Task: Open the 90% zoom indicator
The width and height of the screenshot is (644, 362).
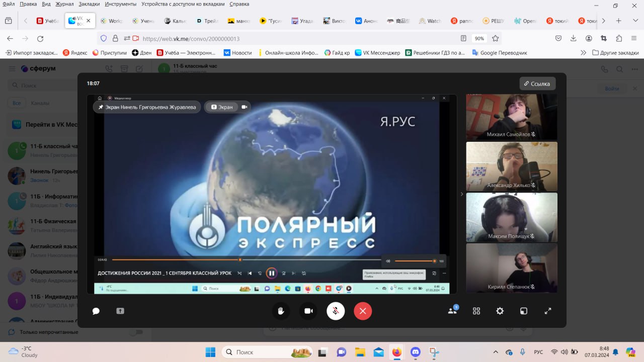Action: click(479, 38)
